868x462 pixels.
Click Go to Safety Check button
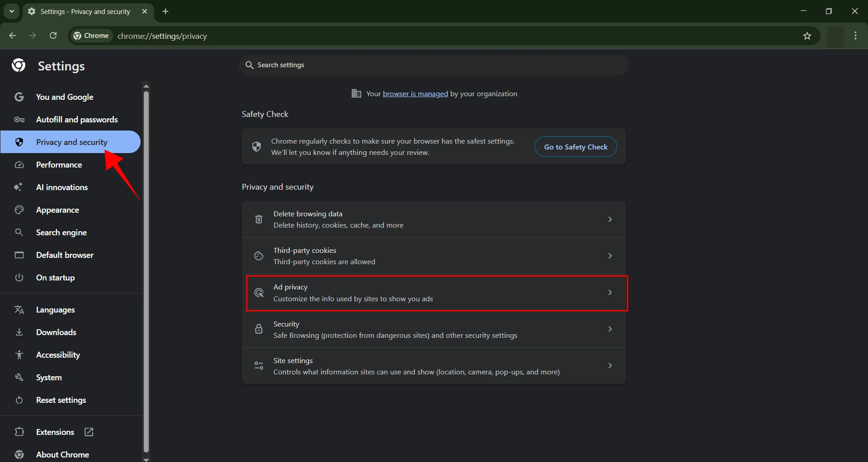[576, 147]
